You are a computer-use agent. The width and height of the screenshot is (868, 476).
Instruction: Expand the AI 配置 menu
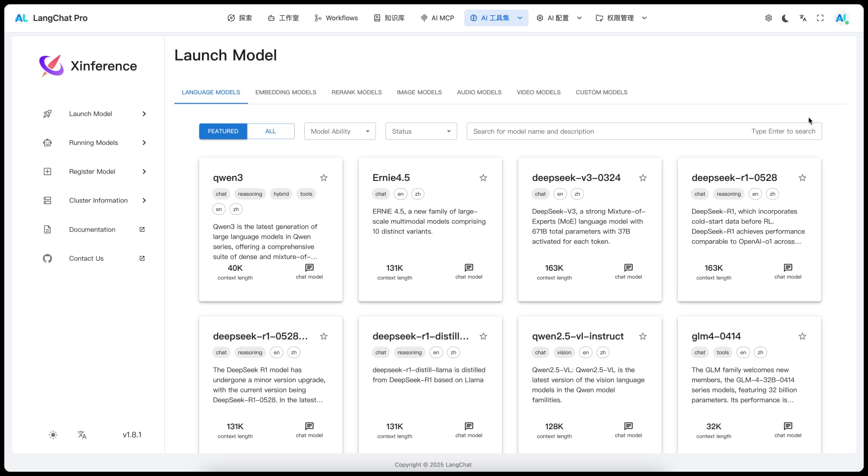558,18
